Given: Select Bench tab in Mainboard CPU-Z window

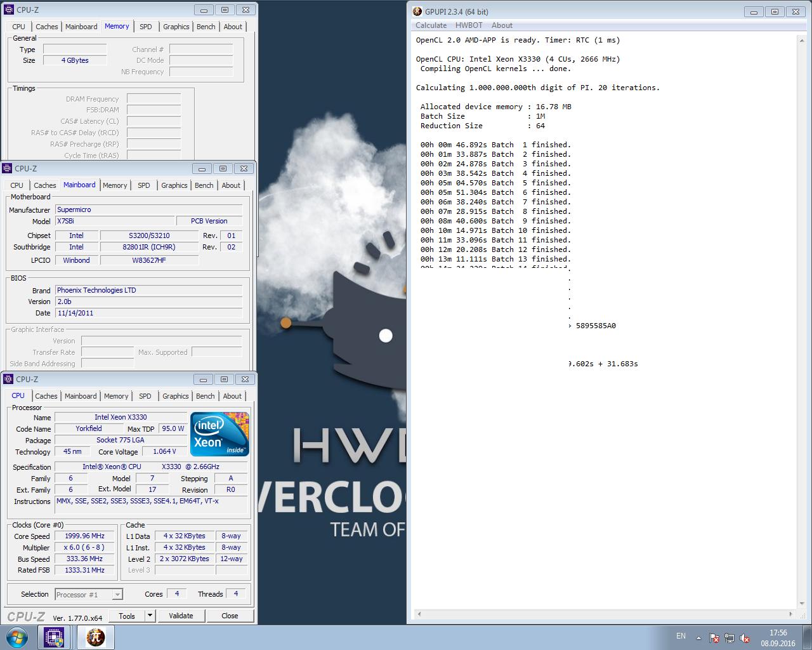Looking at the screenshot, I should (x=204, y=185).
